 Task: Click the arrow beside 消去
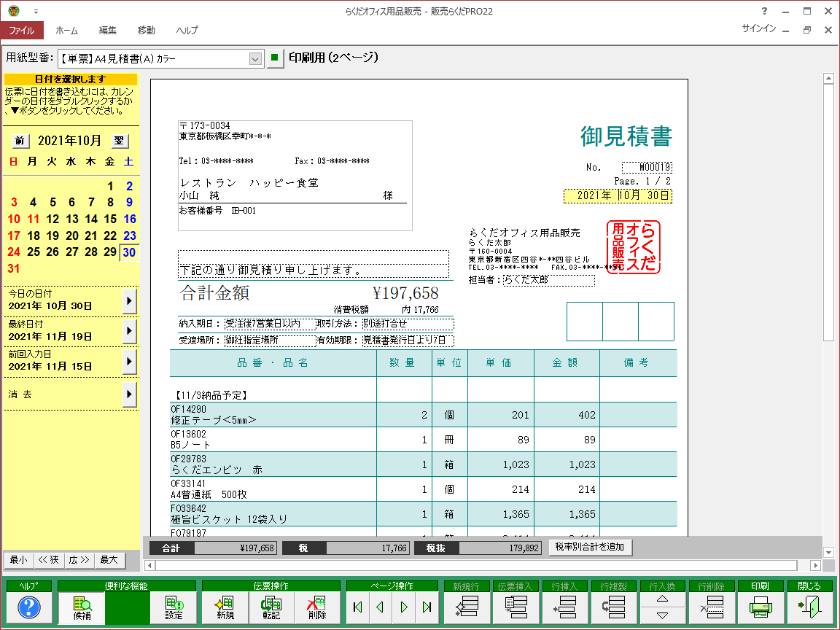(129, 394)
